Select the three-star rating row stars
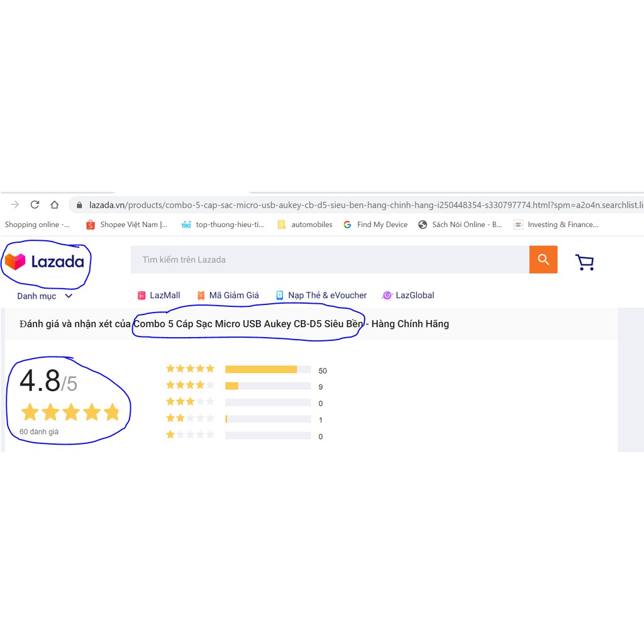644x644 pixels. click(190, 401)
